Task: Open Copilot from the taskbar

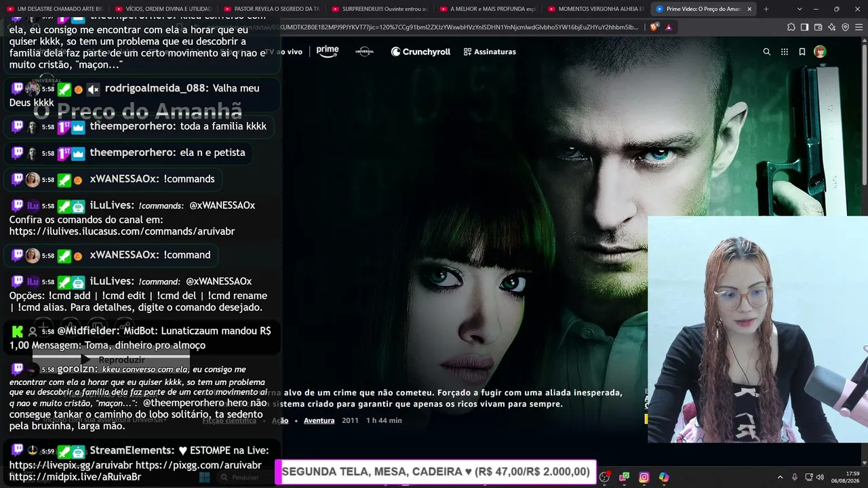Action: (664, 477)
